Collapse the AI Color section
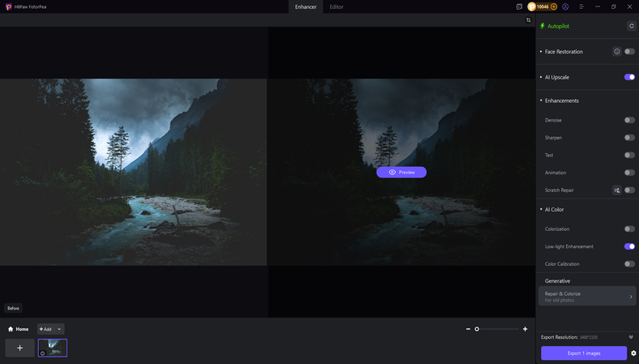 point(541,209)
